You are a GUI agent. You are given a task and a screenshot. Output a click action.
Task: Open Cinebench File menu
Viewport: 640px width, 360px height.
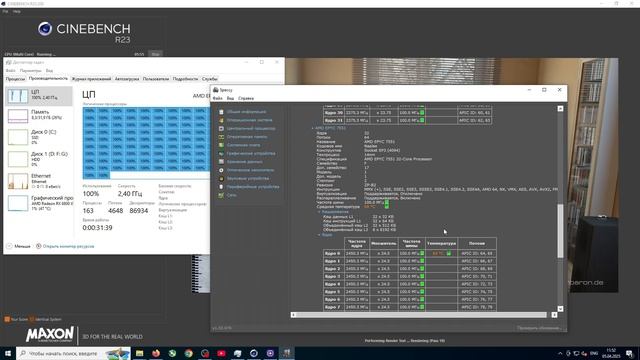pos(5,11)
